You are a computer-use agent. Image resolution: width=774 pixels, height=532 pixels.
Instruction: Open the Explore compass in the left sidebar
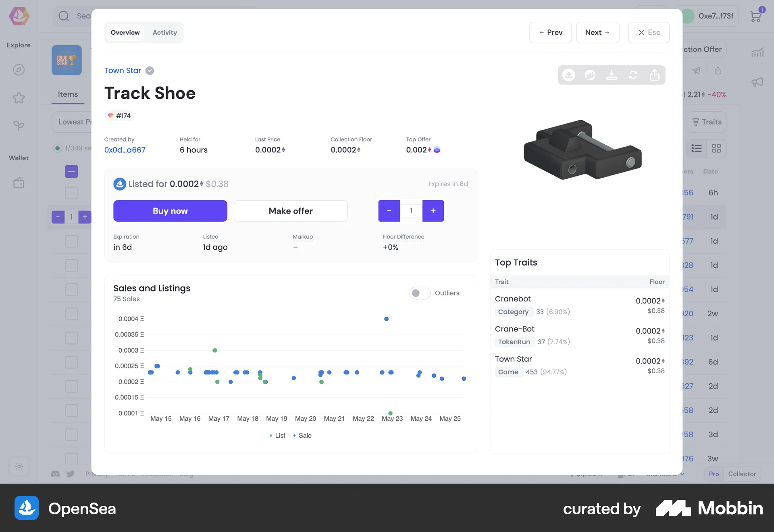point(19,69)
